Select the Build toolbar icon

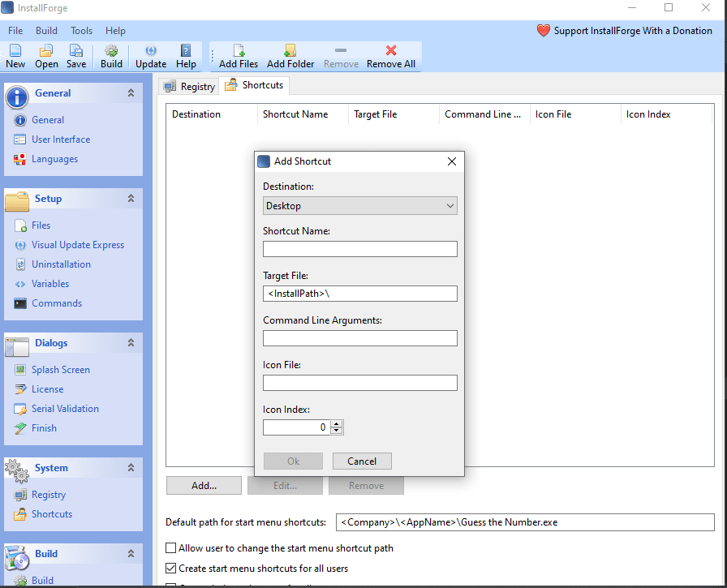click(111, 57)
